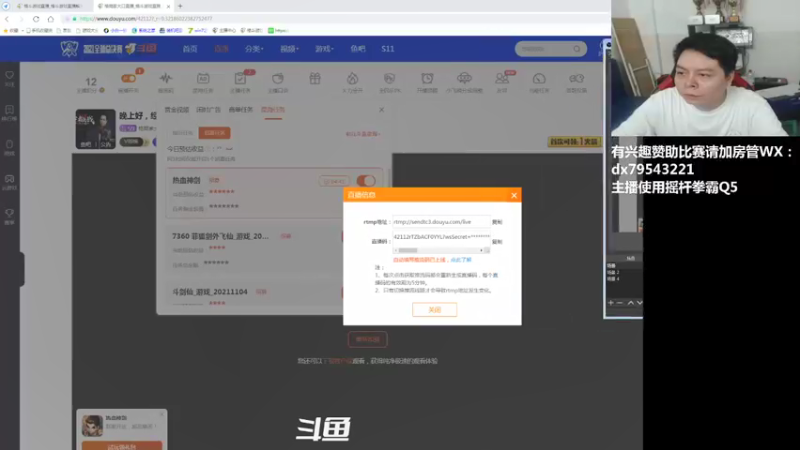Click the gamepad icon in left sidebar

pyautogui.click(x=10, y=179)
